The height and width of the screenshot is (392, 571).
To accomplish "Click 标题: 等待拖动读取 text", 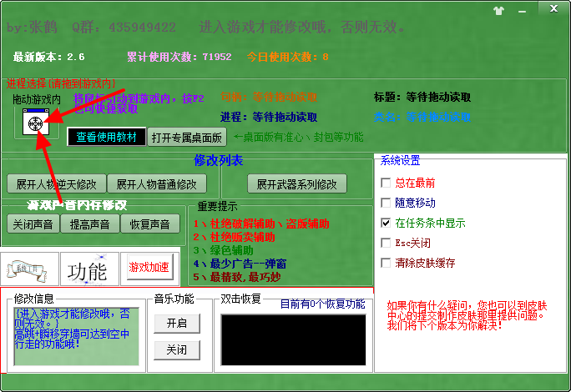I will coord(422,98).
